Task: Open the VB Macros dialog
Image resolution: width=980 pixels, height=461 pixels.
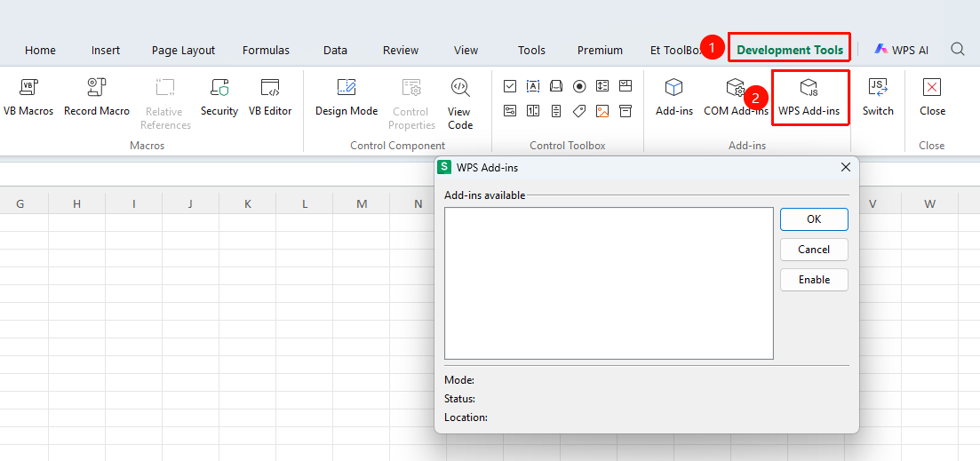Action: pos(28,96)
